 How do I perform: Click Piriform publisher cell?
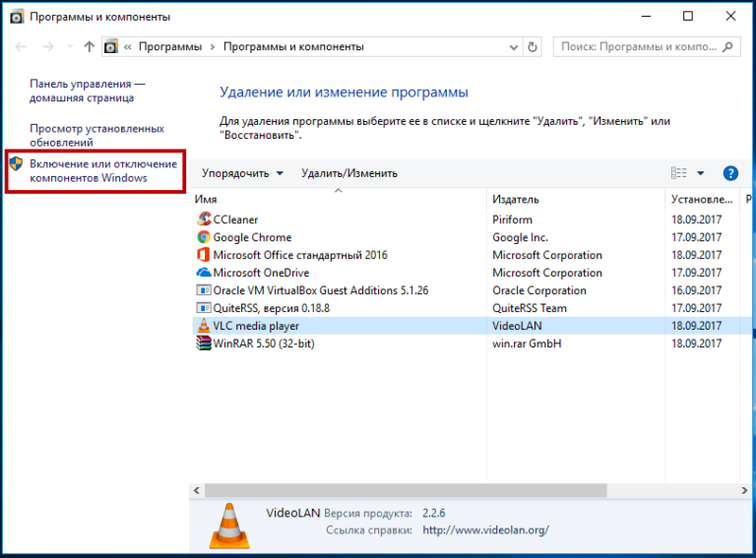(x=512, y=219)
